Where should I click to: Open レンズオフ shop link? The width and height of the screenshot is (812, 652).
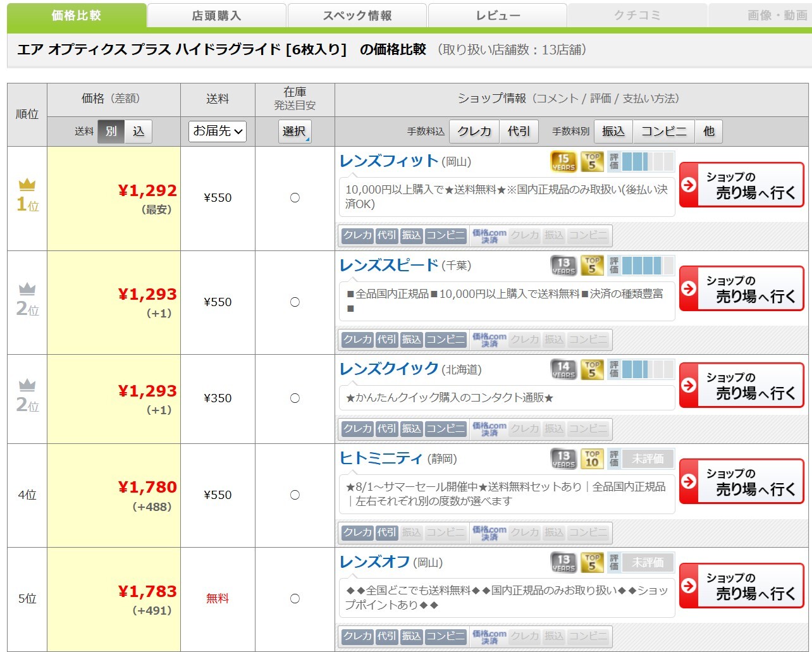tap(374, 562)
